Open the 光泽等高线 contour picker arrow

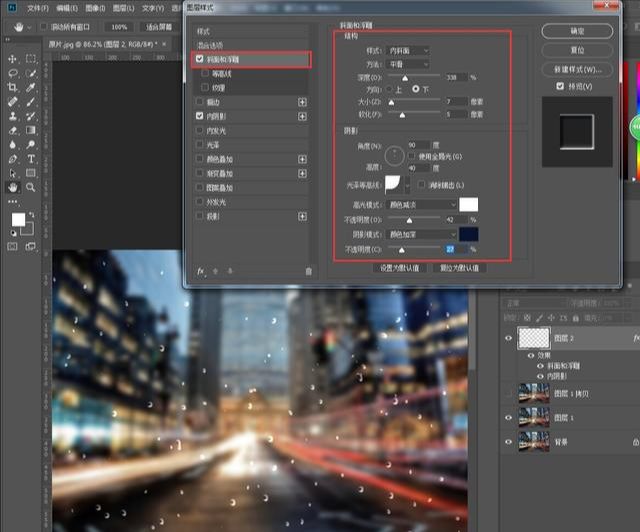click(x=407, y=186)
